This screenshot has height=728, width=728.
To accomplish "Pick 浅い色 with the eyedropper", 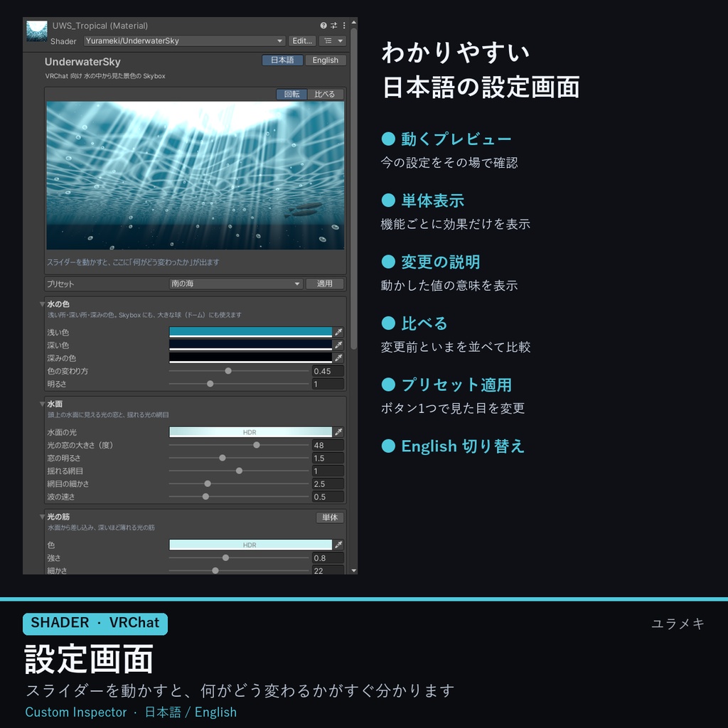I will pos(338,332).
